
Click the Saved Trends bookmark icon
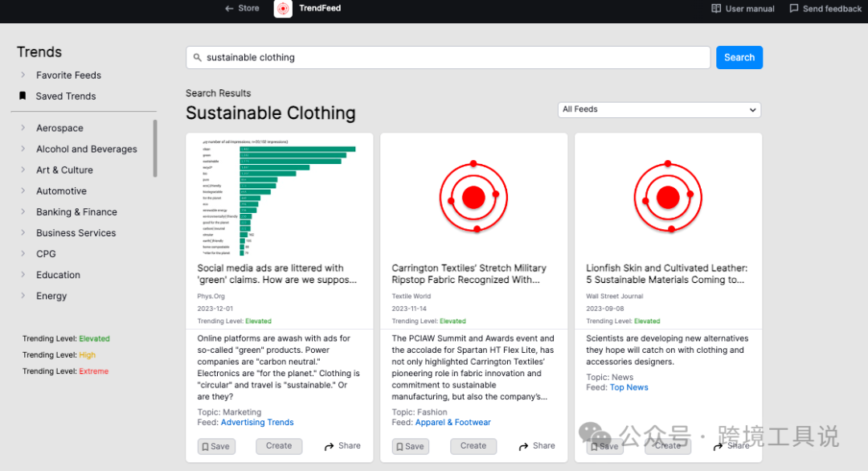click(23, 96)
